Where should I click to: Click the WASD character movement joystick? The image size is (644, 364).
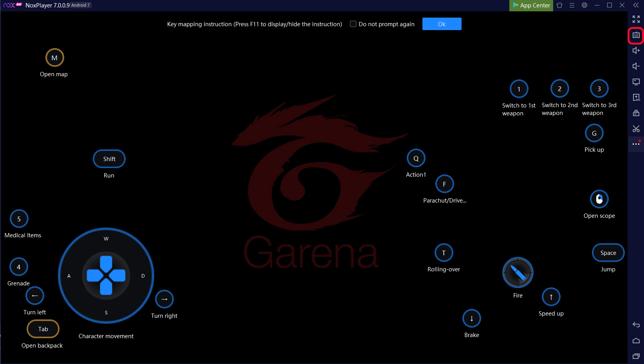click(106, 276)
